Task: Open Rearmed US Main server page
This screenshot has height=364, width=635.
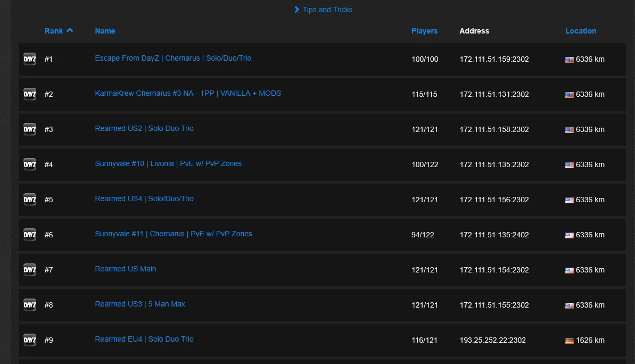Action: (x=126, y=269)
